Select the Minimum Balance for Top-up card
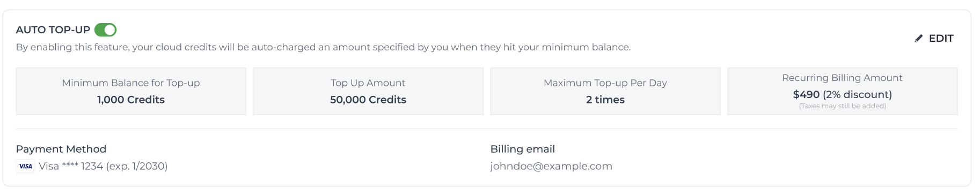The height and width of the screenshot is (194, 980). (x=131, y=91)
